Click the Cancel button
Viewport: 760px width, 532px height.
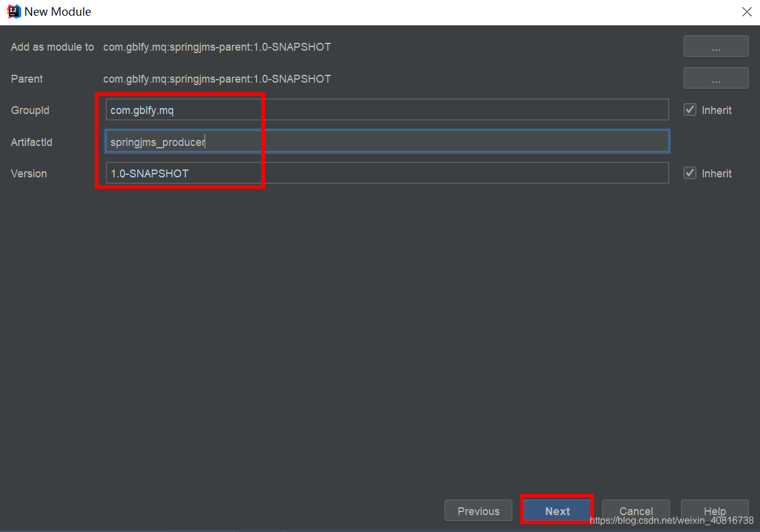tap(636, 511)
